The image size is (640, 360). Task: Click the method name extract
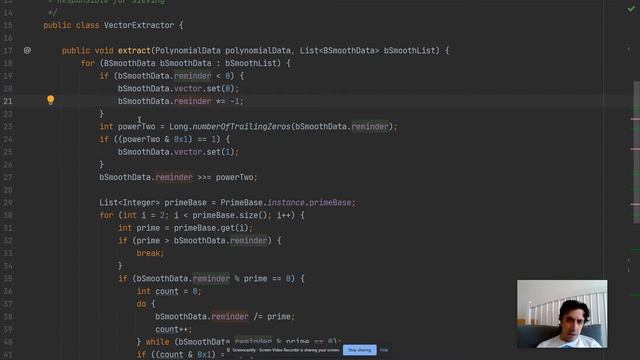tap(134, 51)
